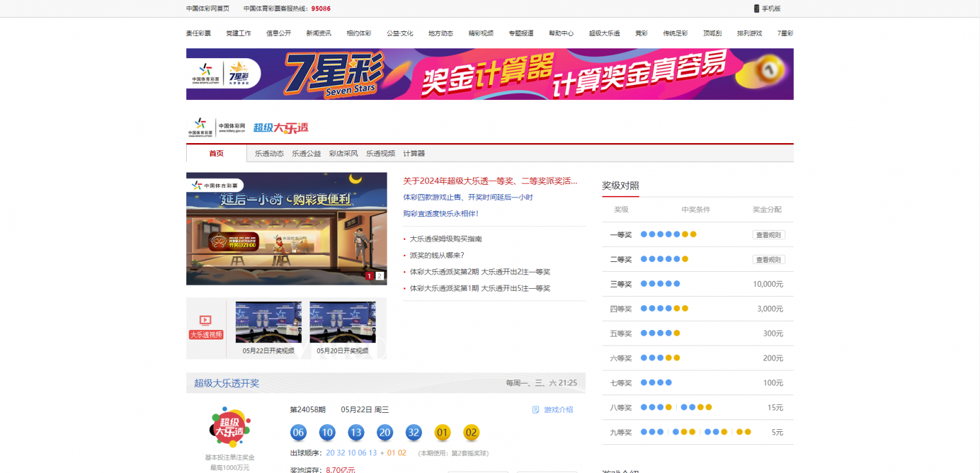Play the 05月20日开奖视频 thumbnail

pos(342,322)
